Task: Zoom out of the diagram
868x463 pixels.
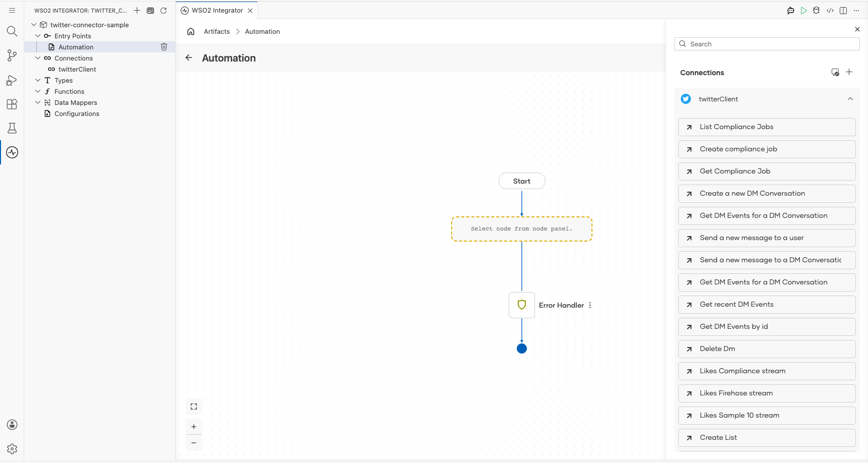Action: point(194,443)
